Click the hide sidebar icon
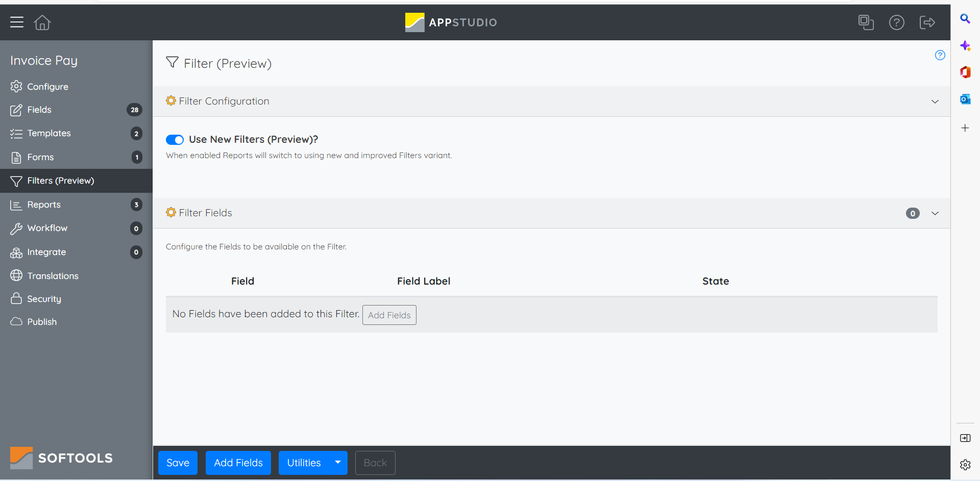The height and width of the screenshot is (481, 980). [x=965, y=438]
